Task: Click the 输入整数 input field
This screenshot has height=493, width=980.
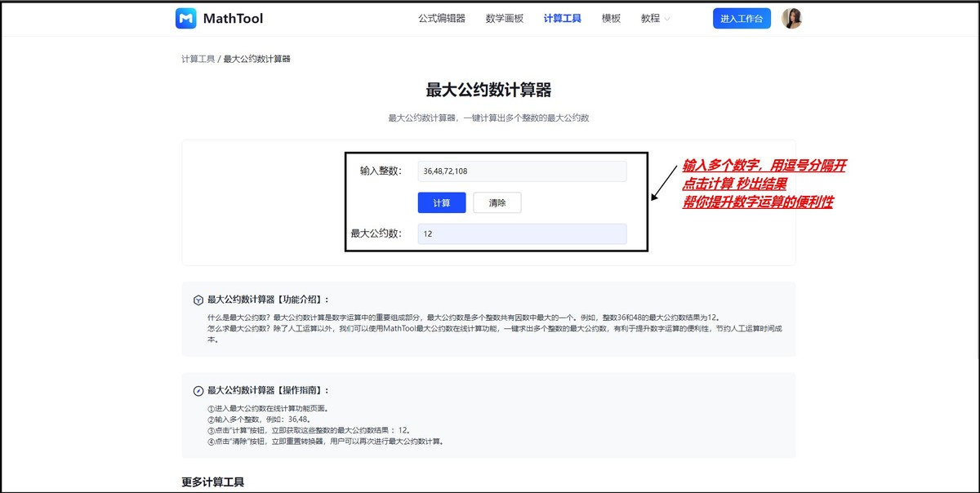Action: tap(523, 171)
